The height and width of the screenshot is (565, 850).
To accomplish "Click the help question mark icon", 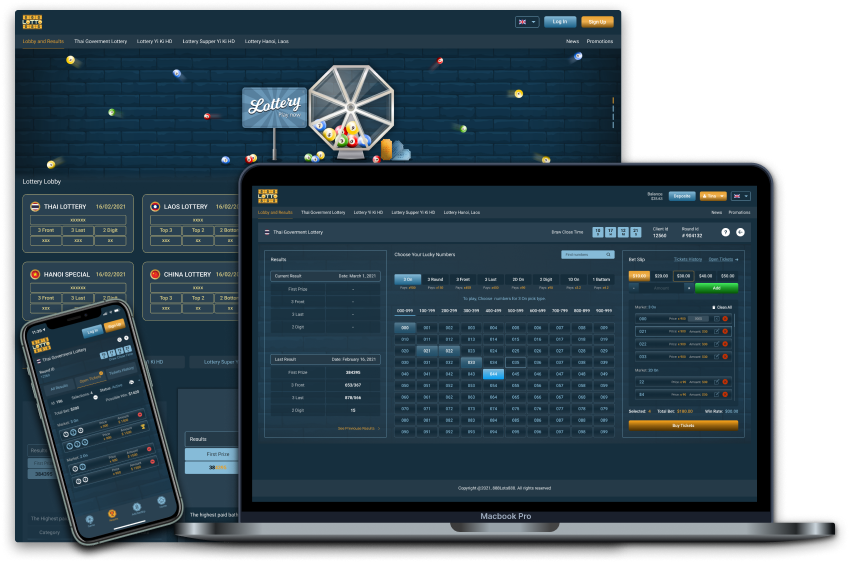I will (x=727, y=232).
